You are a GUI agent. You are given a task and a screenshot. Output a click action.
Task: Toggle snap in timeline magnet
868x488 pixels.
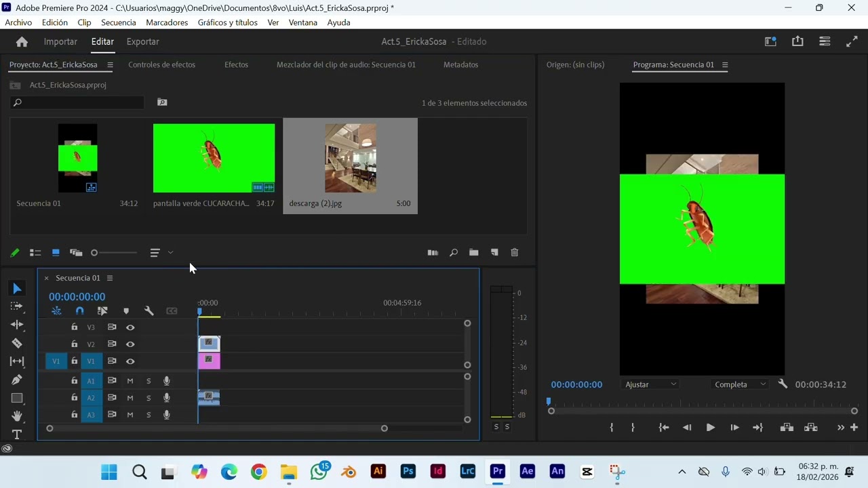(79, 311)
